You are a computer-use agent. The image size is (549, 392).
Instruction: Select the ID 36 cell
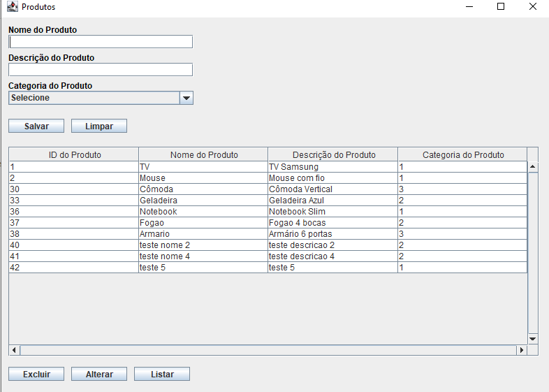point(74,212)
